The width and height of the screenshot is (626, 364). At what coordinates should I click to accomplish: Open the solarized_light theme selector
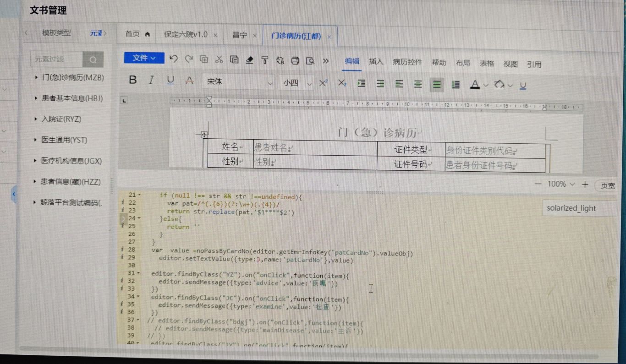tap(579, 208)
